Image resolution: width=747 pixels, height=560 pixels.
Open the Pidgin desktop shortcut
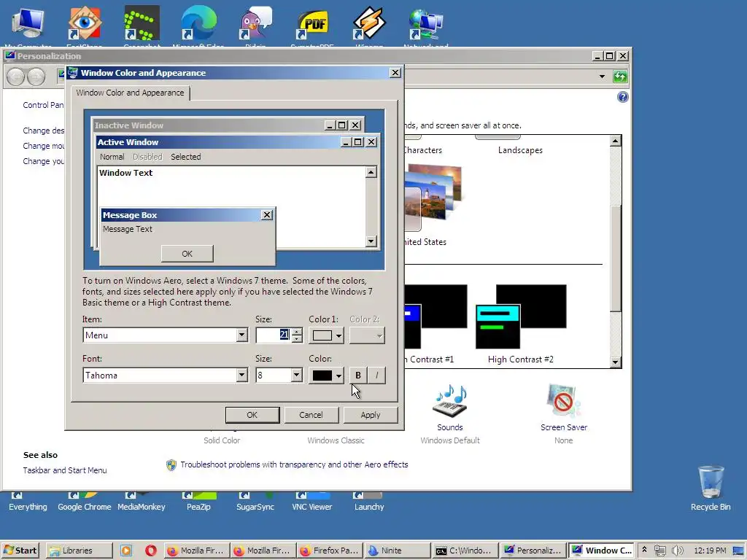[255, 23]
